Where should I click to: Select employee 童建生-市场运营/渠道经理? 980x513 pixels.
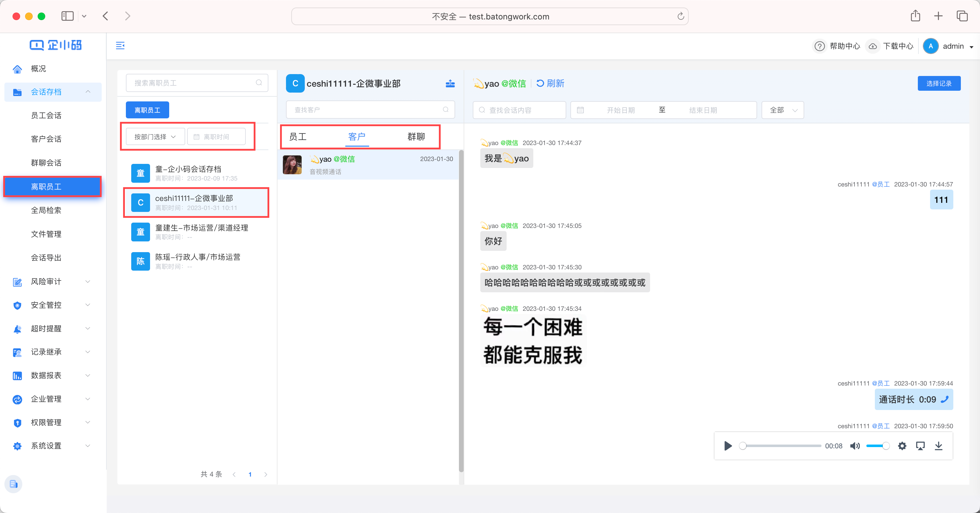[197, 232]
